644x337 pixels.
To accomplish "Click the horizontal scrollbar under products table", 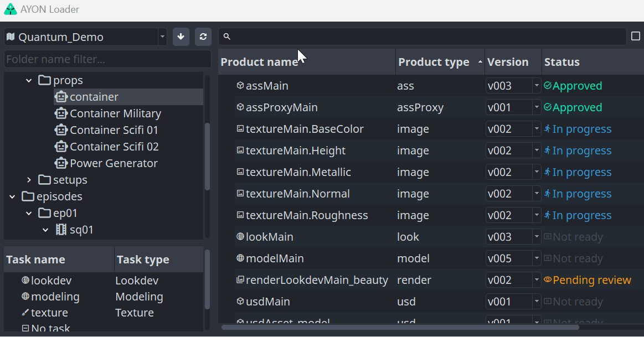I will click(400, 327).
